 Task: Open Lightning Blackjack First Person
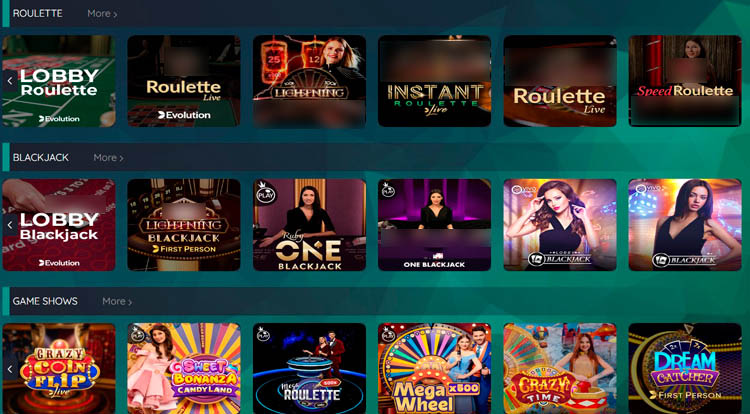[184, 225]
